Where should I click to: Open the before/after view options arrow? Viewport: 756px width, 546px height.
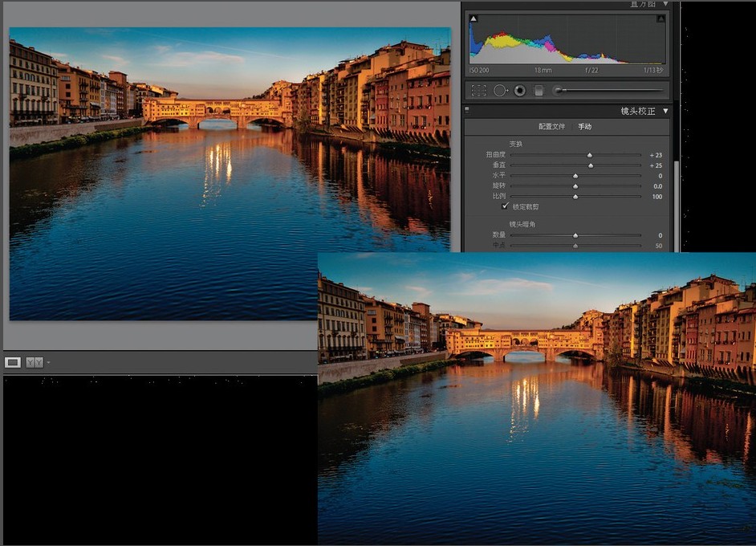tap(49, 362)
